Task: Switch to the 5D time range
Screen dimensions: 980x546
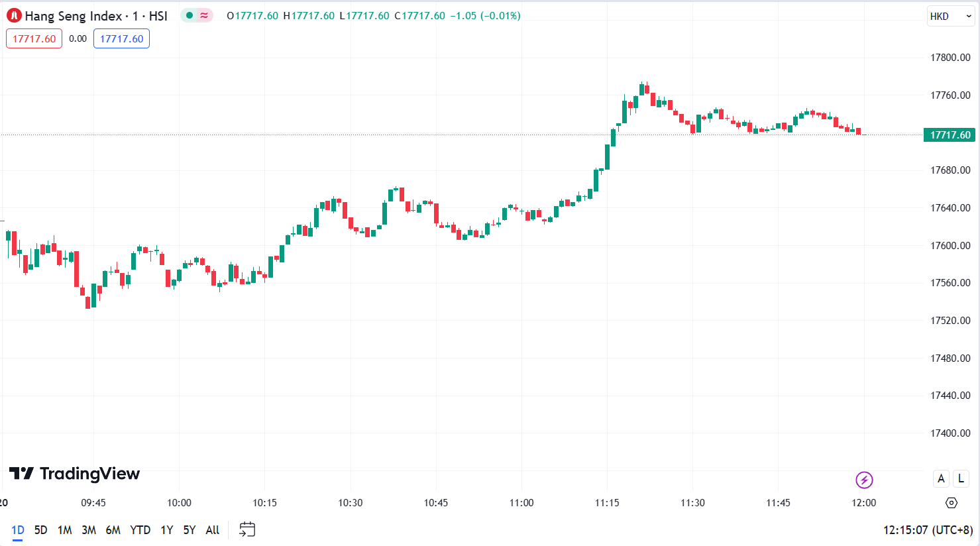Action: coord(40,530)
